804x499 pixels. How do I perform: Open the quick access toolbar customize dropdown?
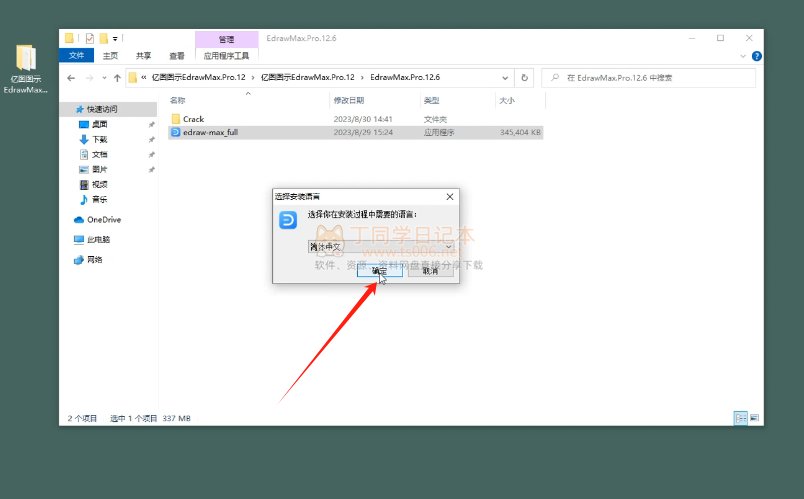tap(115, 38)
